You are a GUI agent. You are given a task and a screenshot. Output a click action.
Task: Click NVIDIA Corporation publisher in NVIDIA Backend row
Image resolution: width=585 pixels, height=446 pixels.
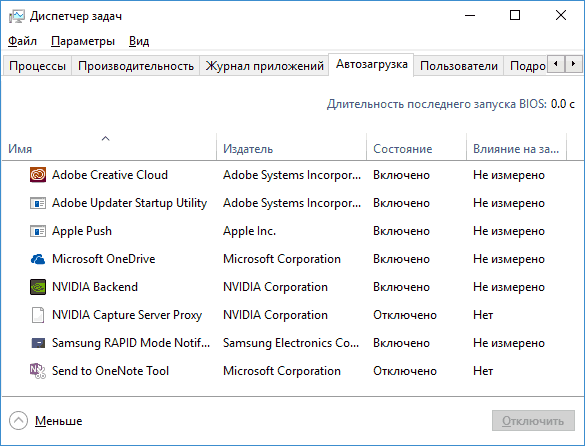[275, 287]
